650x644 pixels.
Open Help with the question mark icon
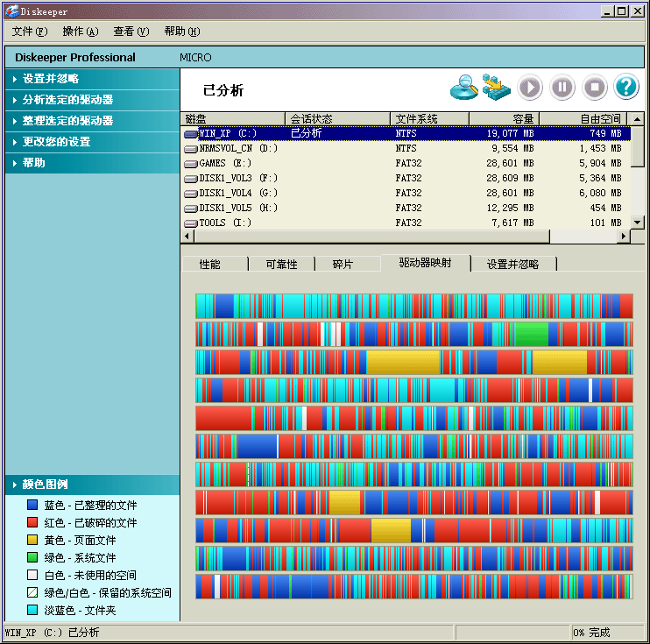coord(626,87)
